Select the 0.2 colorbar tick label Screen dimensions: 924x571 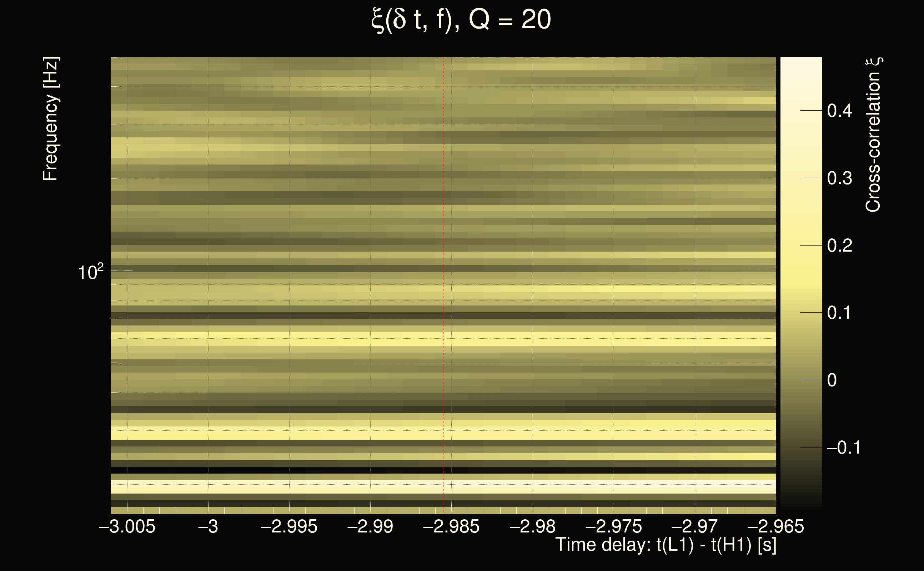click(x=839, y=246)
